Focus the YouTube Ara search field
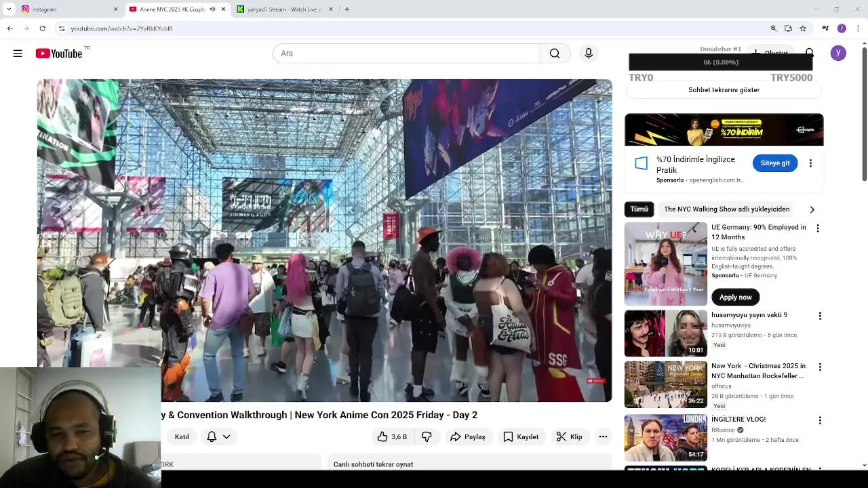This screenshot has height=488, width=868. 406,54
